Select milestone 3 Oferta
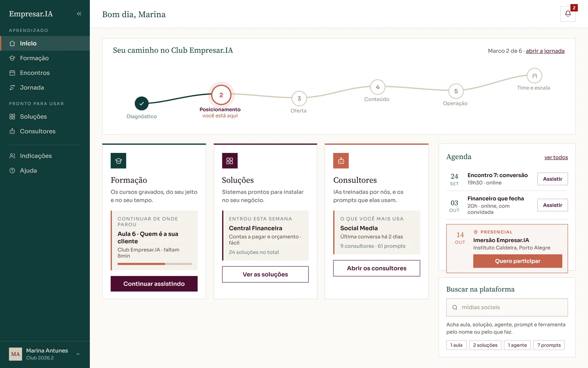The width and height of the screenshot is (588, 368). (299, 99)
